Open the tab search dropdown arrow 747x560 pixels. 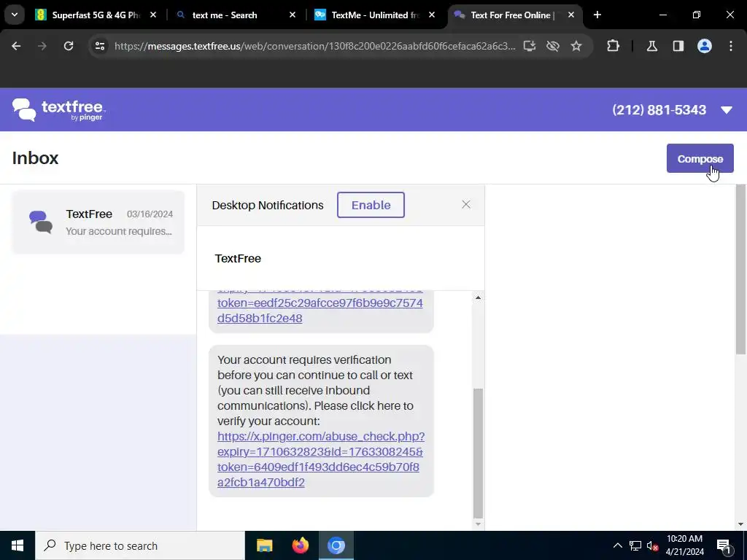click(15, 15)
